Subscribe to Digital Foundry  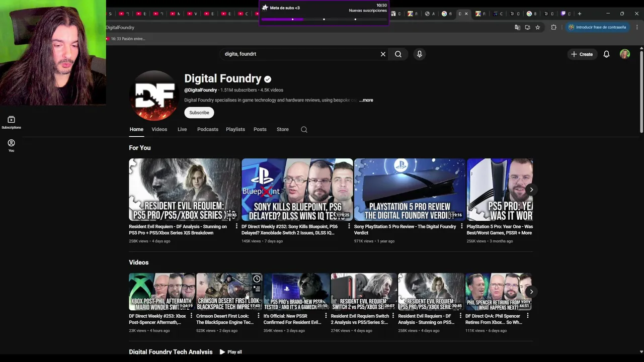click(199, 113)
